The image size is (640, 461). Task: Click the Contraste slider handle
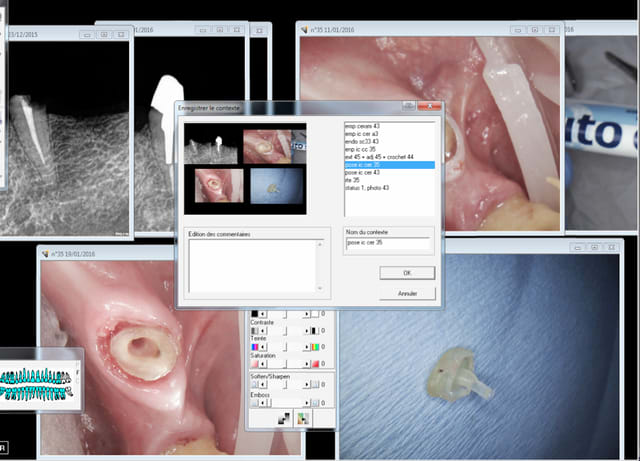coord(285,330)
